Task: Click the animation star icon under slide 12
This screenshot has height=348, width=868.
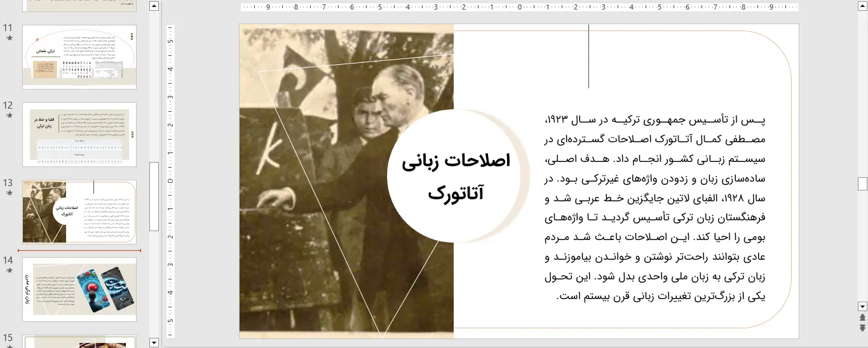Action: click(9, 116)
